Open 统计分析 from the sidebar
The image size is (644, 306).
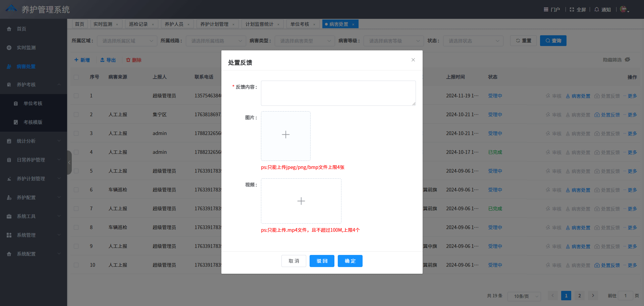(27, 141)
